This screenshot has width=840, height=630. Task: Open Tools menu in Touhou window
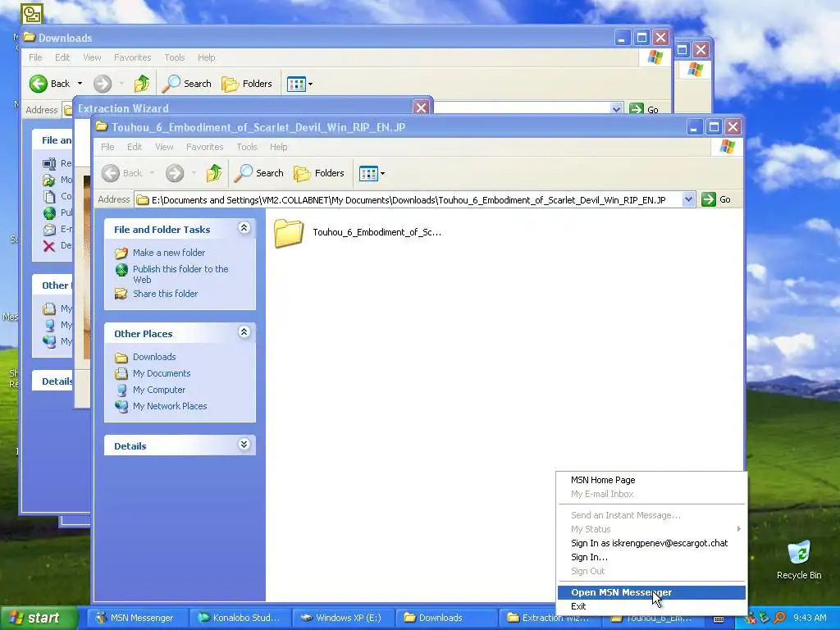pos(247,147)
